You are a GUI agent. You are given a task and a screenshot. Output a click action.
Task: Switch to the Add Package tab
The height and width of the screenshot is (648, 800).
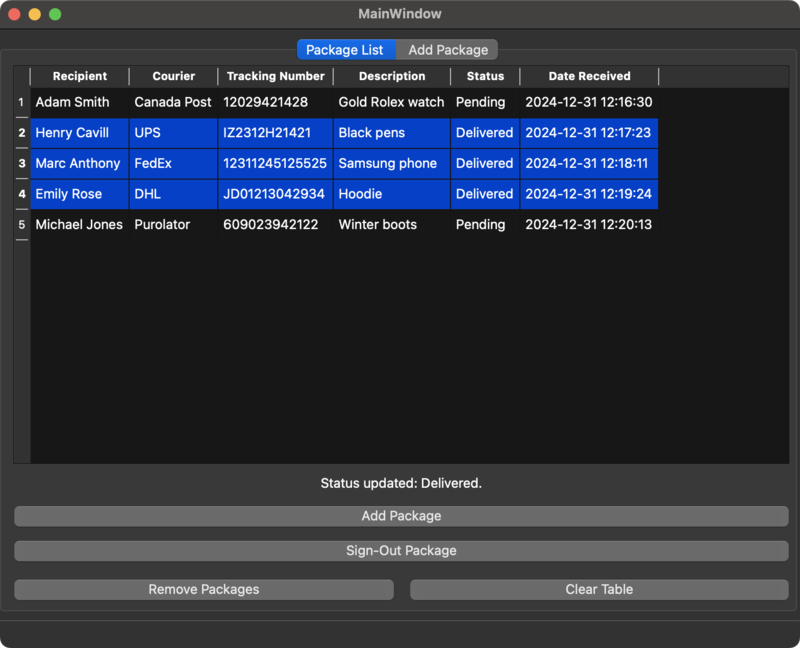[x=448, y=50]
